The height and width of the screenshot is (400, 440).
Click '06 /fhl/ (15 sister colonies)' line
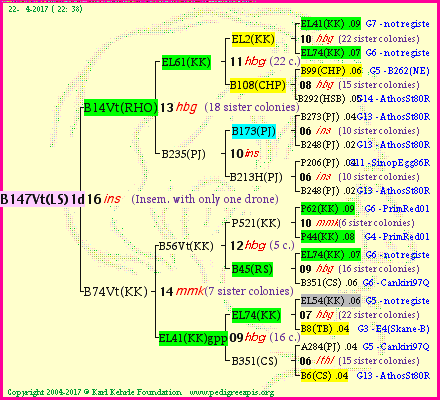click(x=359, y=361)
